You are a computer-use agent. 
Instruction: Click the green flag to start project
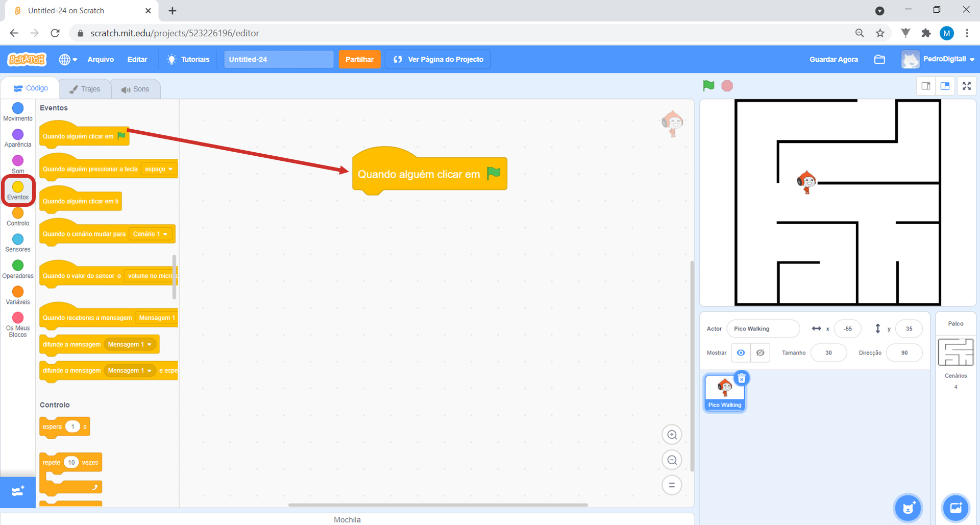(x=708, y=86)
